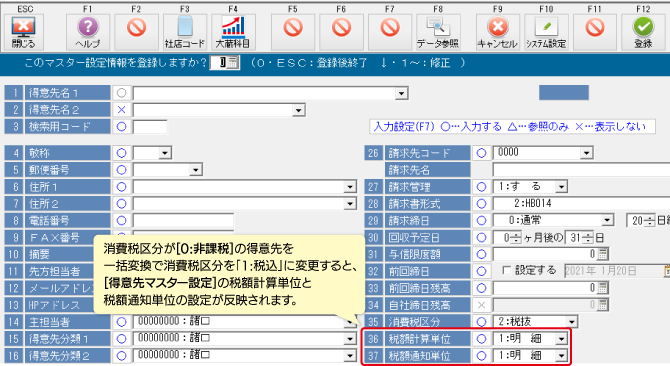Viewport: 670px width, 366px height.
Task: Click the 登録 F12 checkmark icon
Action: 643,32
